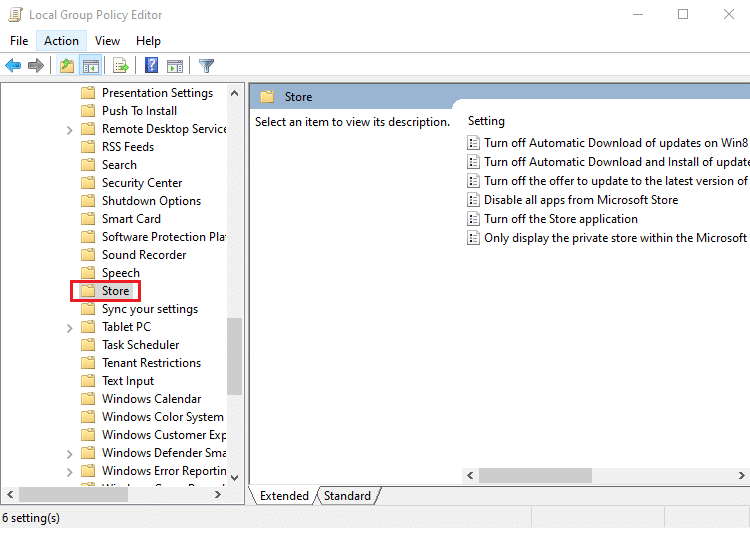Click the tree pane scroll down arrow
The image size is (750, 534).
(234, 478)
